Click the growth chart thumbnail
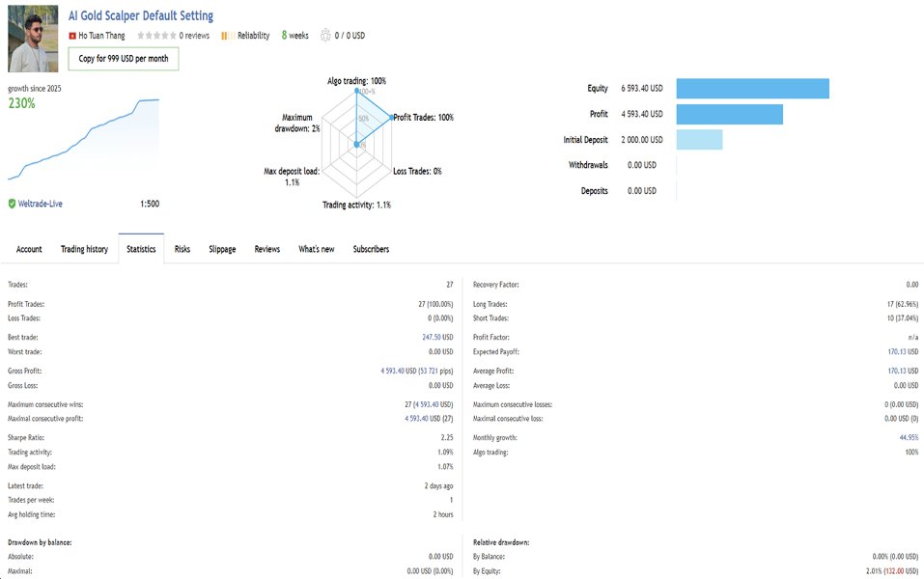 83,139
